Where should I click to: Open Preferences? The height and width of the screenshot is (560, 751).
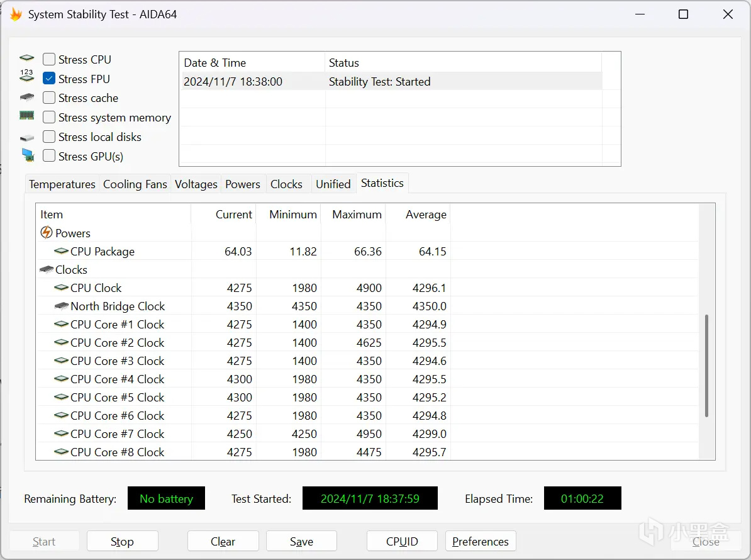[481, 541]
